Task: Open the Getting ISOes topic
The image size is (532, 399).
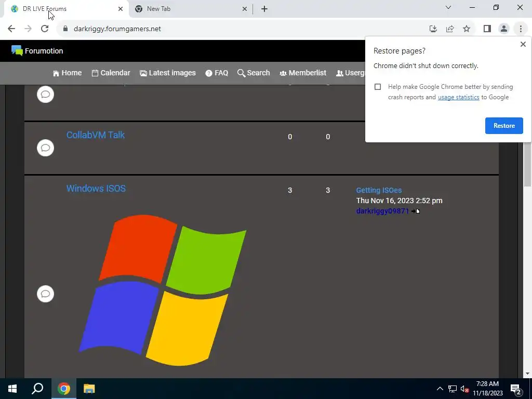Action: tap(379, 190)
